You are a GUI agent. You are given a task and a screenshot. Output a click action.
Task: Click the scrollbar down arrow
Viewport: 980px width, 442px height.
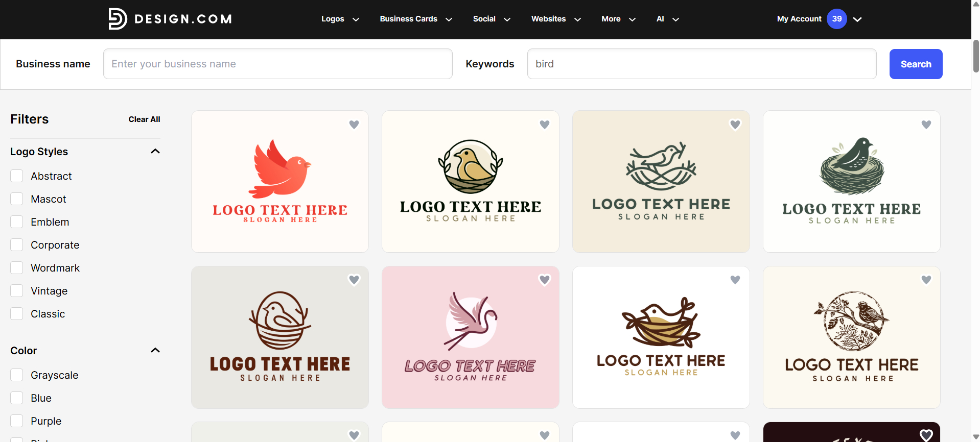tap(976, 437)
